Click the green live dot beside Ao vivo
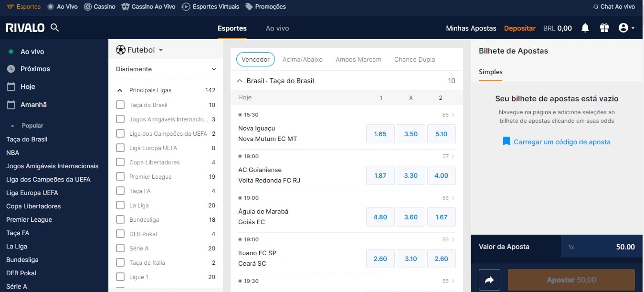 (11, 52)
